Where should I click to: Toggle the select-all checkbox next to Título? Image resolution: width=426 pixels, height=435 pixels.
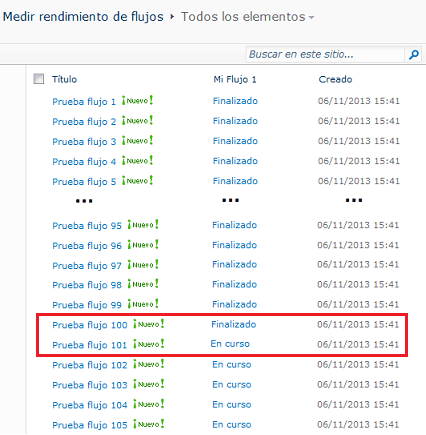[39, 79]
